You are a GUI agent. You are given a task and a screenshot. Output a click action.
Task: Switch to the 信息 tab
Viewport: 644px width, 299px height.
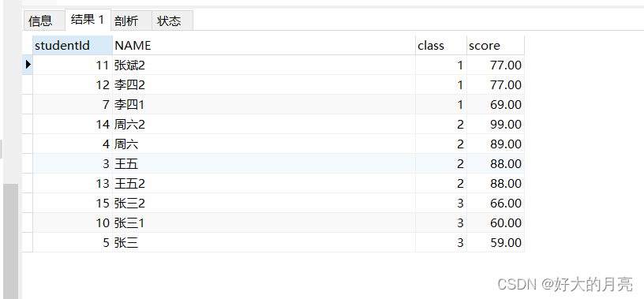[41, 21]
